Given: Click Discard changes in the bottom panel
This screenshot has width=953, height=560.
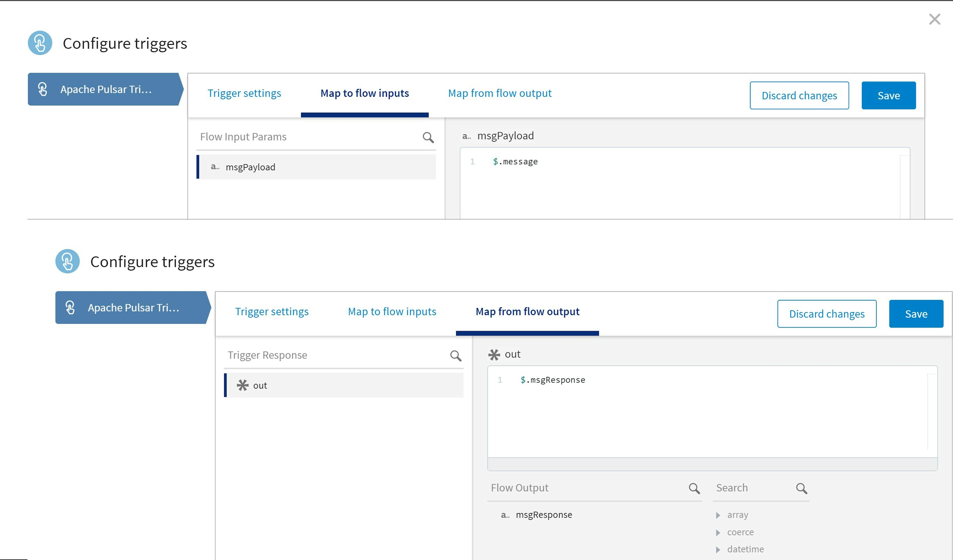Looking at the screenshot, I should [x=827, y=313].
